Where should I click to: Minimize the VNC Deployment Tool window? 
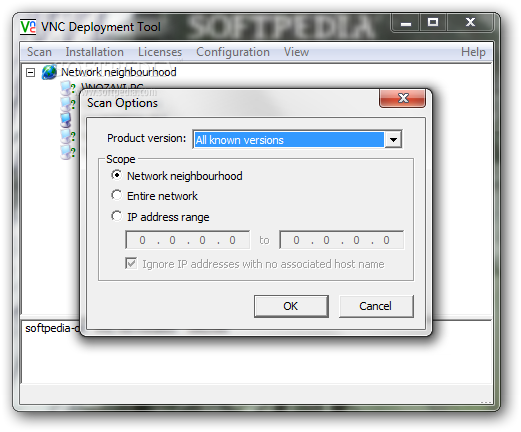pyautogui.click(x=406, y=23)
